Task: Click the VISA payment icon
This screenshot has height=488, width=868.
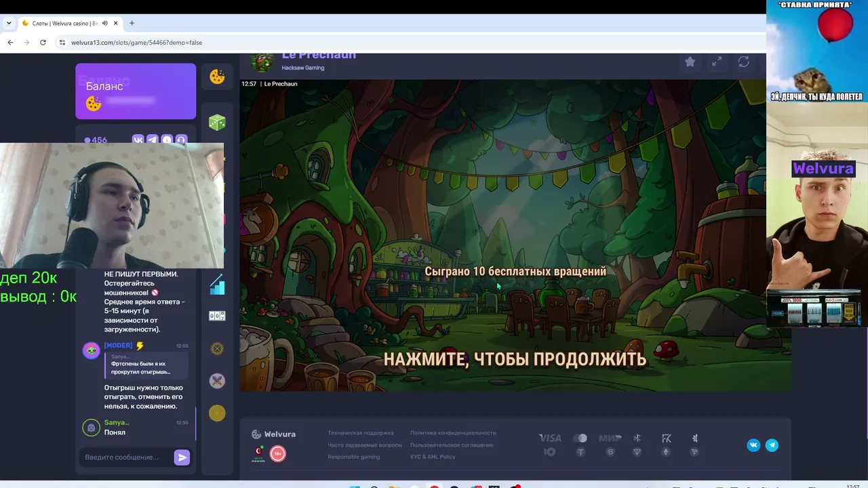Action: (550, 439)
